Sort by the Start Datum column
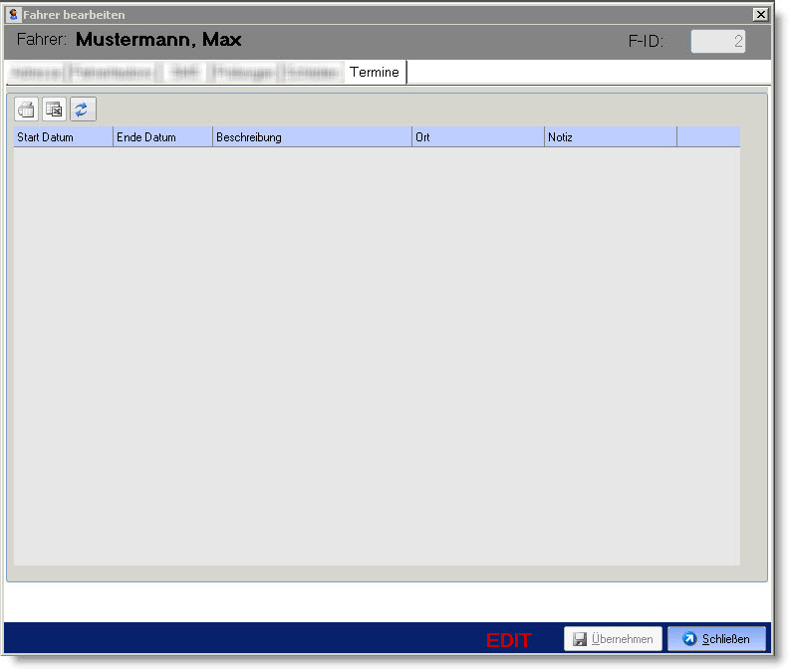Image resolution: width=791 pixels, height=672 pixels. point(63,137)
